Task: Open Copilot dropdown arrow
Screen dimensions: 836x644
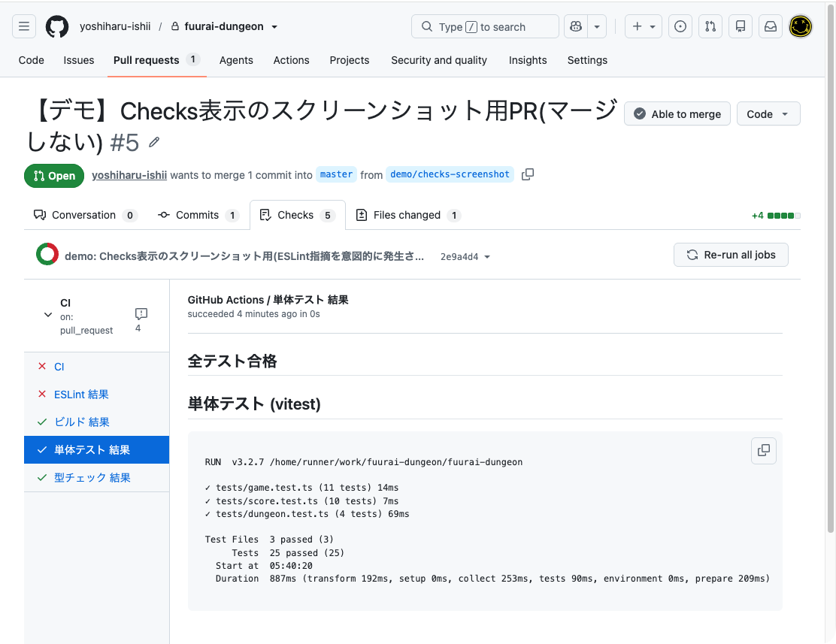Action: 597,26
